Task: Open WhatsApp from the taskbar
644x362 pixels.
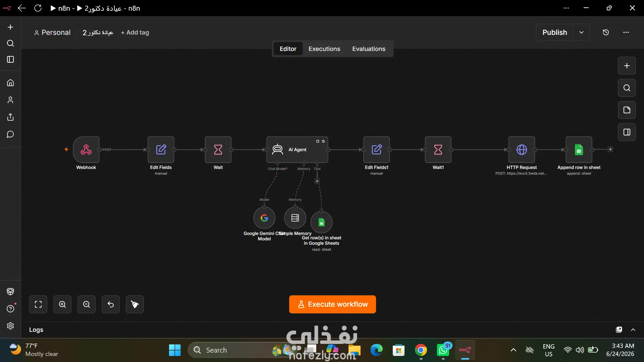Action: 443,350
